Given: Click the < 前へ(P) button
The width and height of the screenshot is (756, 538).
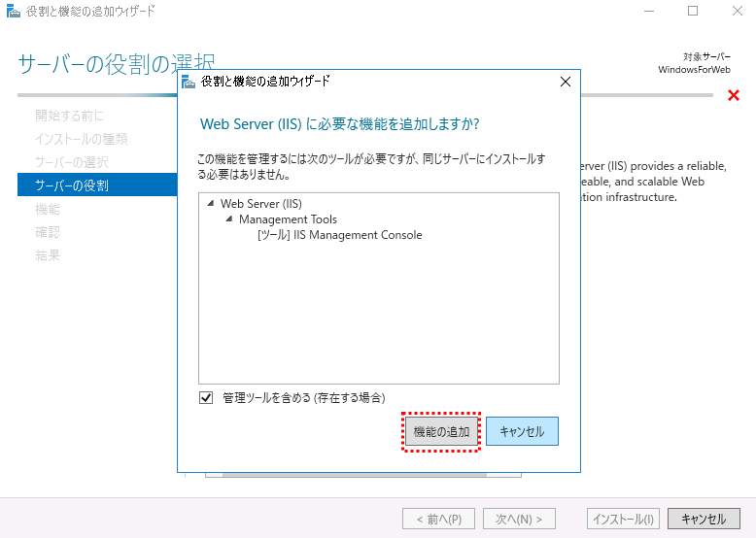Looking at the screenshot, I should click(x=439, y=519).
